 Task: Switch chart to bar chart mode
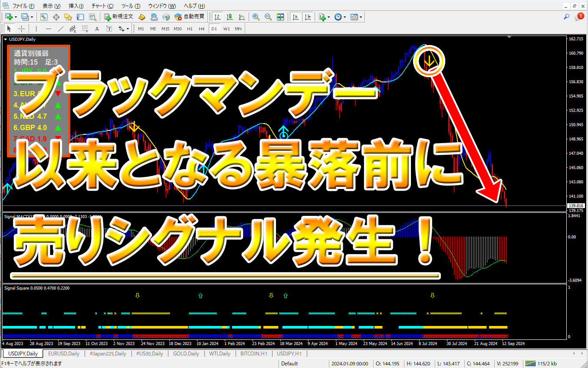(x=217, y=17)
